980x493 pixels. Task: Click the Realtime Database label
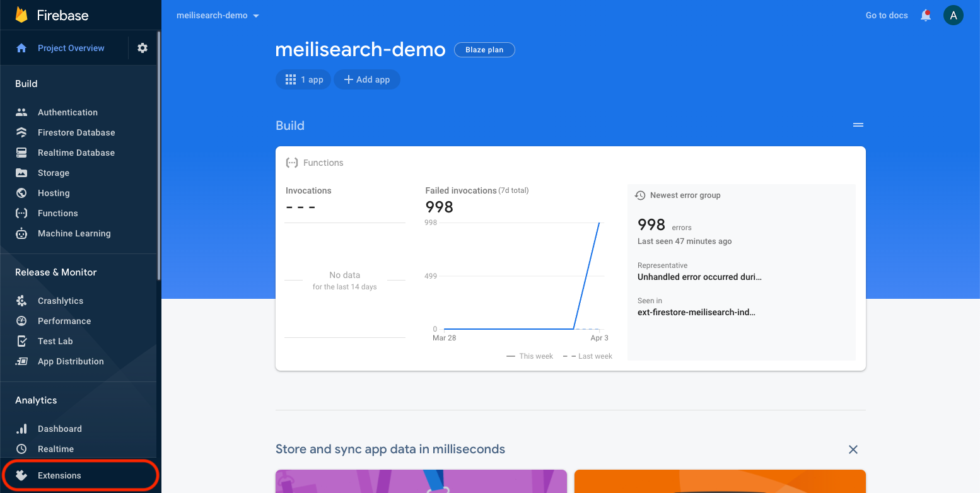pos(76,153)
